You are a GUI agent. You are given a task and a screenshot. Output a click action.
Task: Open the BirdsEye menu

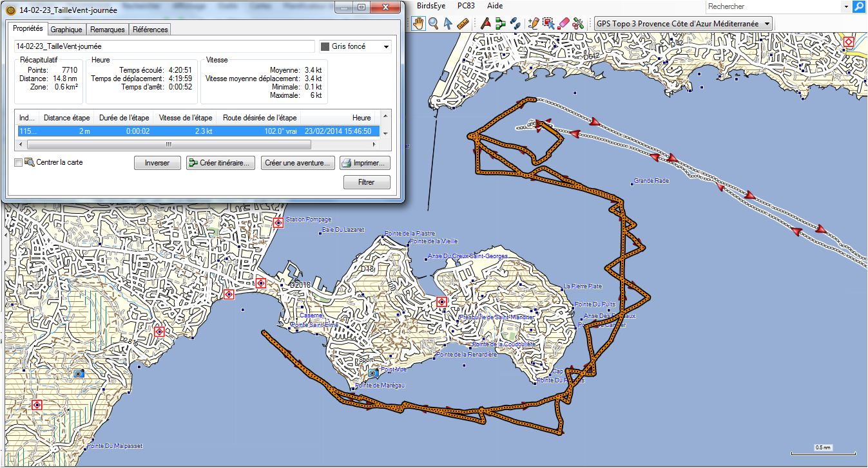430,5
